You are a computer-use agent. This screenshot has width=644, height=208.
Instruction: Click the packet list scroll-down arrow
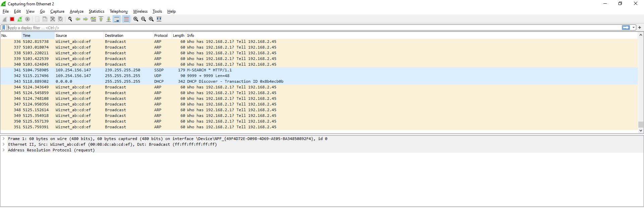[x=641, y=131]
